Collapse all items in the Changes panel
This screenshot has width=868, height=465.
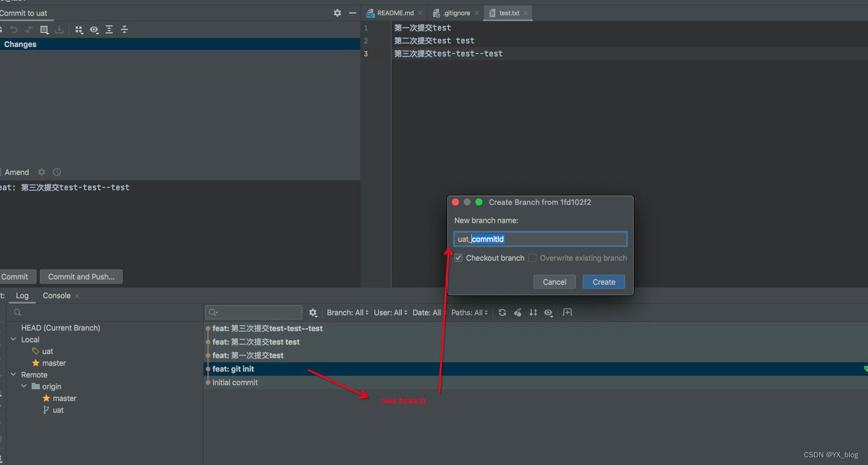tap(124, 29)
